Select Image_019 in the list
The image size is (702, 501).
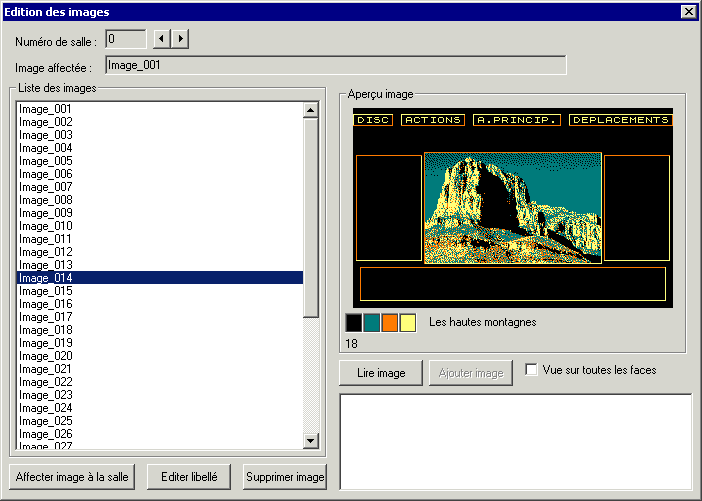(x=160, y=343)
